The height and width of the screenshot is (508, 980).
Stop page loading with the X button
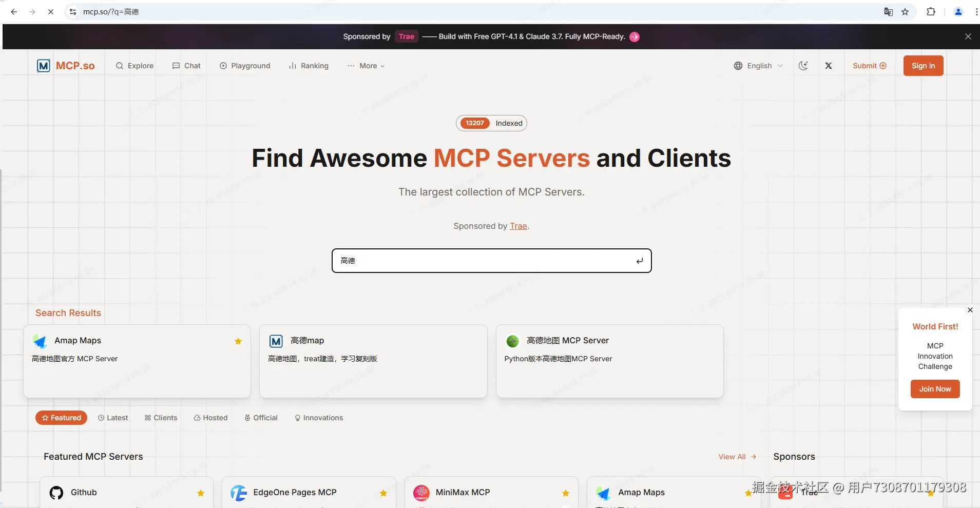point(51,12)
